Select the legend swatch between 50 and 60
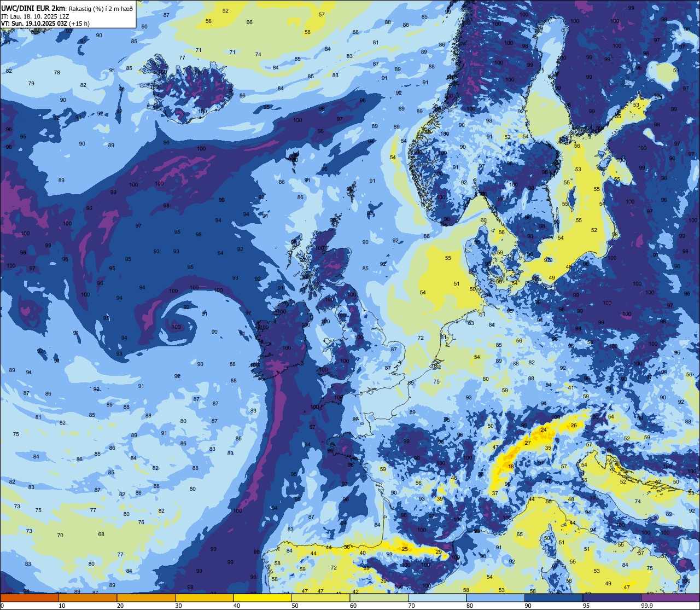The height and width of the screenshot is (610, 700). [x=320, y=597]
